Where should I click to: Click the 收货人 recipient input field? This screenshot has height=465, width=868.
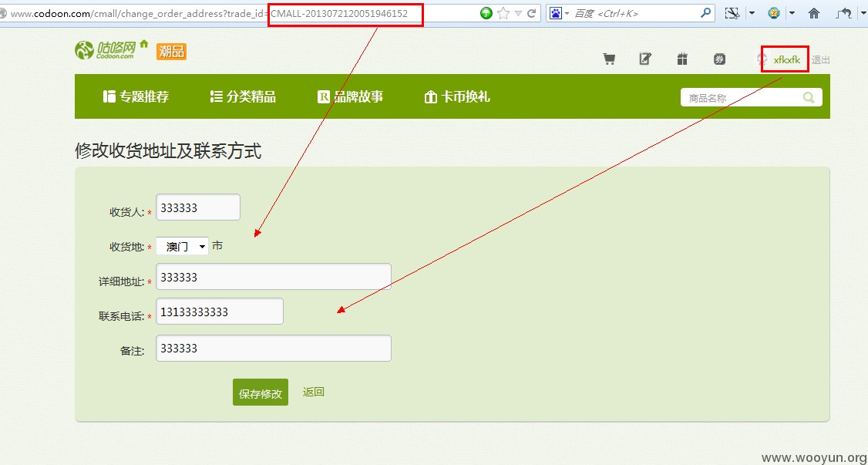(198, 207)
